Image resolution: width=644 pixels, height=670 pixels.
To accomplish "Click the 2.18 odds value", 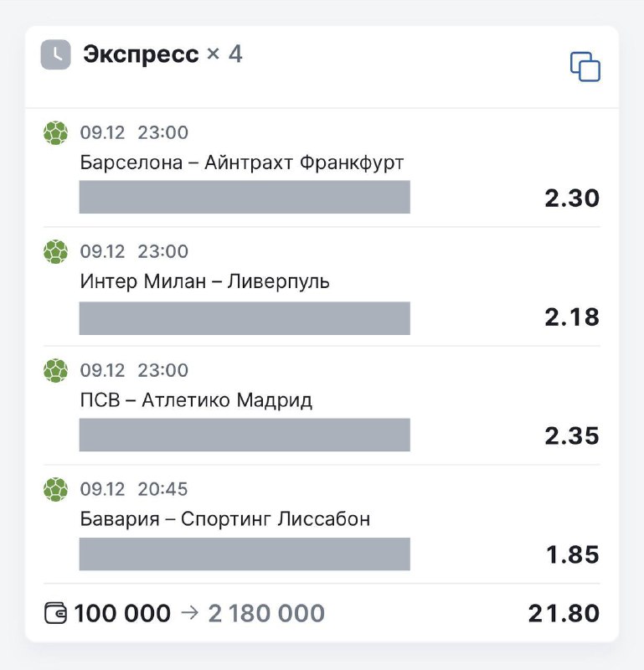I will (x=572, y=317).
